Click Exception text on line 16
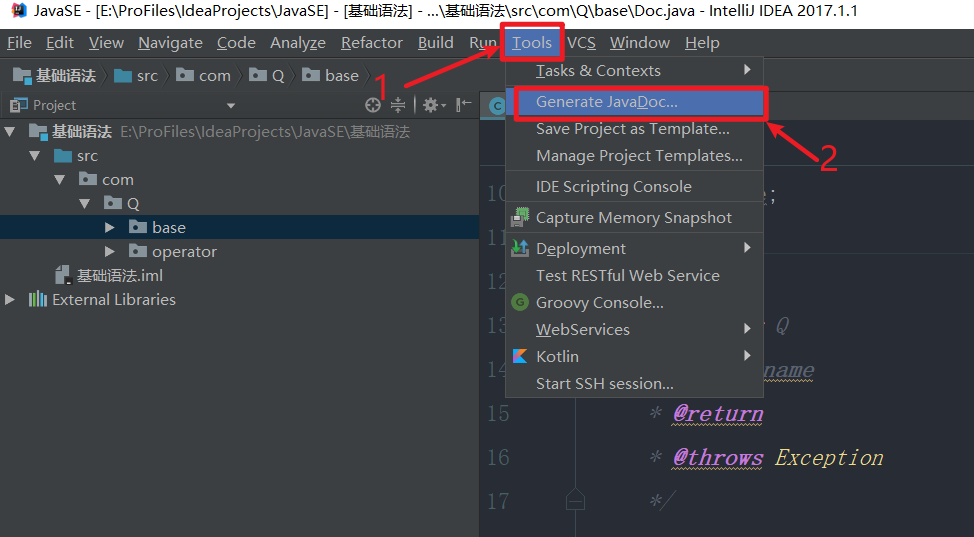974x537 pixels. point(829,458)
